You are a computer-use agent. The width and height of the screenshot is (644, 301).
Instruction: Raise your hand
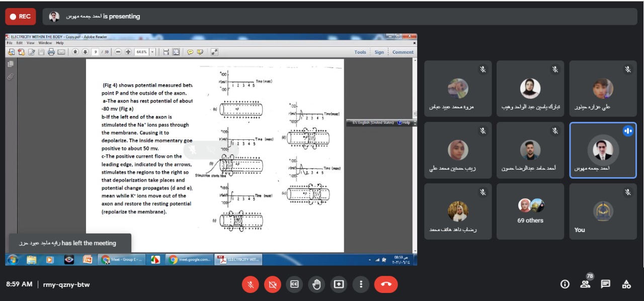[316, 284]
